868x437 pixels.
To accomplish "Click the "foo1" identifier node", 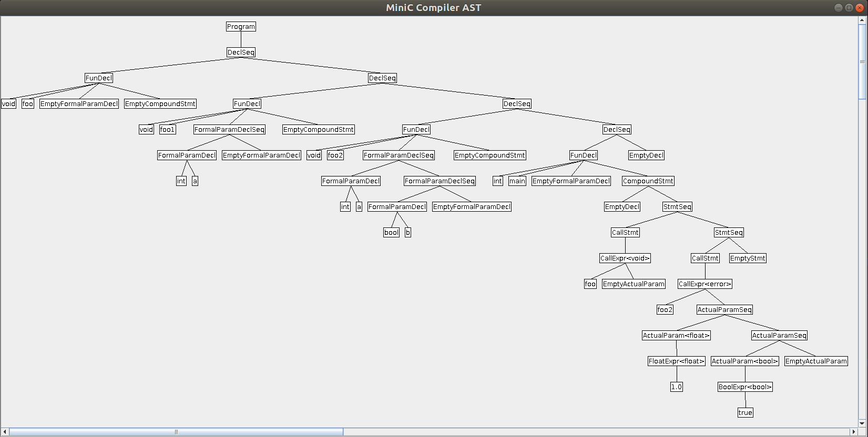I will 167,130.
